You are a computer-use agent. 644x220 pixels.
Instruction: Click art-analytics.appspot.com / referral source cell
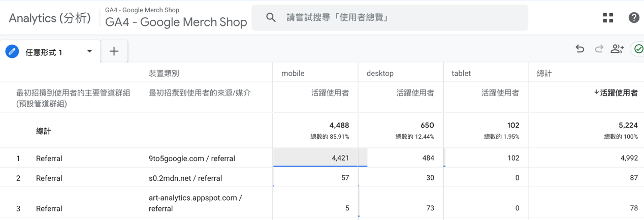click(196, 203)
